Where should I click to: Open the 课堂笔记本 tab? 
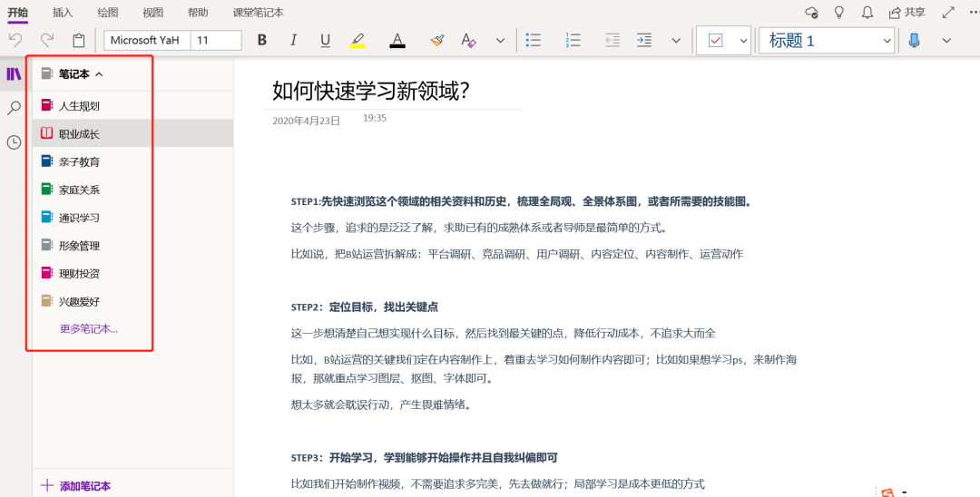click(258, 12)
